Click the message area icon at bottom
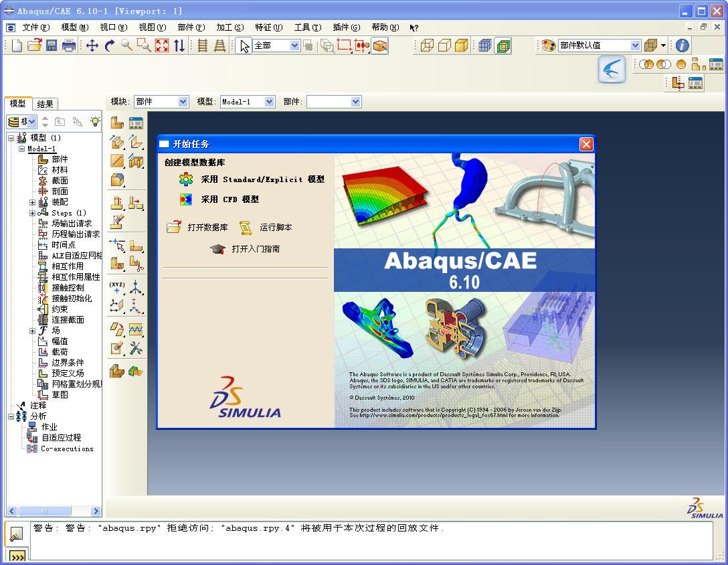The width and height of the screenshot is (728, 565). point(16,534)
